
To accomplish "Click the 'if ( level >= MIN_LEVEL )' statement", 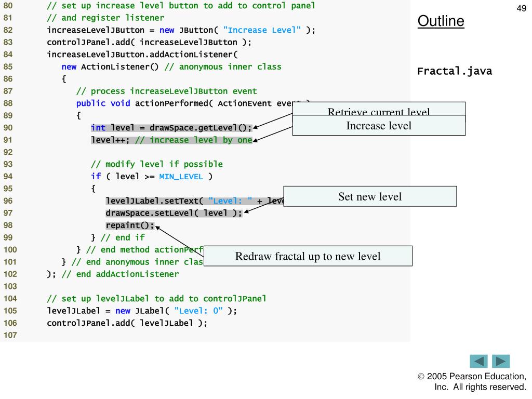I will point(152,177).
